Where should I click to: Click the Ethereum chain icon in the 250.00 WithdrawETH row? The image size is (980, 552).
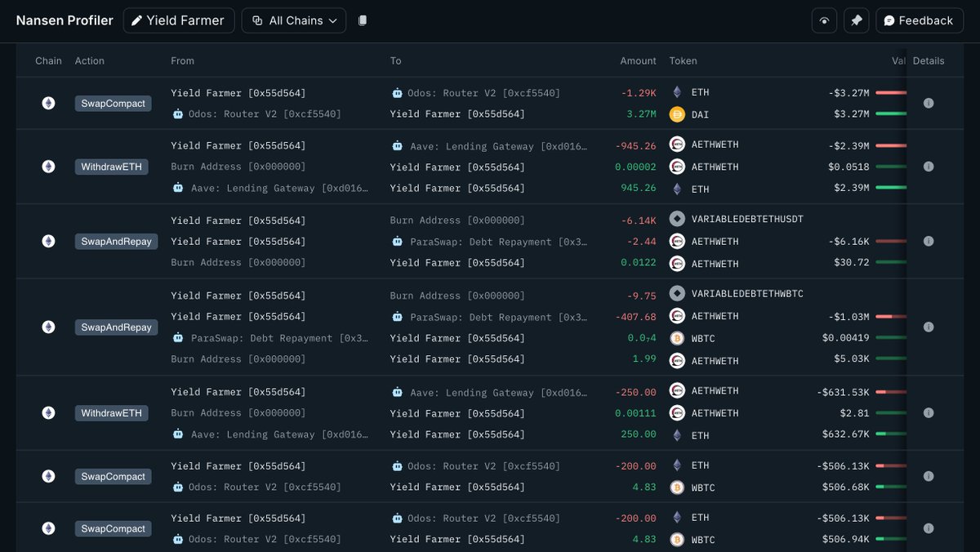(49, 413)
